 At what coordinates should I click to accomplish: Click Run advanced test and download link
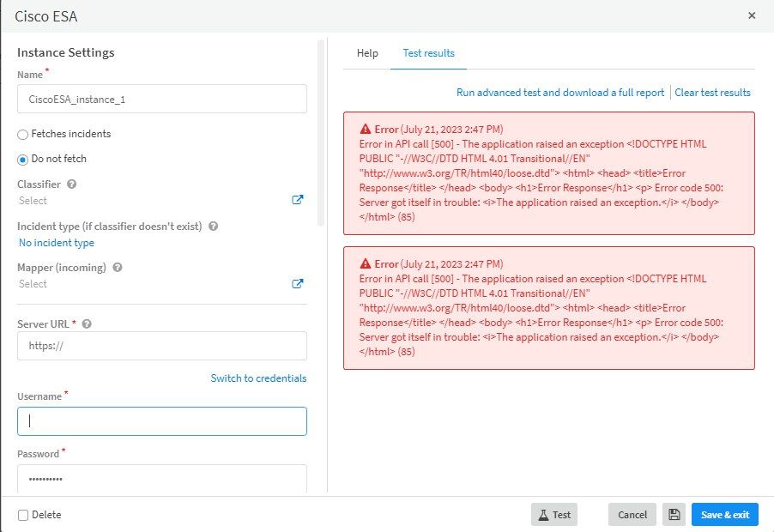(x=559, y=93)
